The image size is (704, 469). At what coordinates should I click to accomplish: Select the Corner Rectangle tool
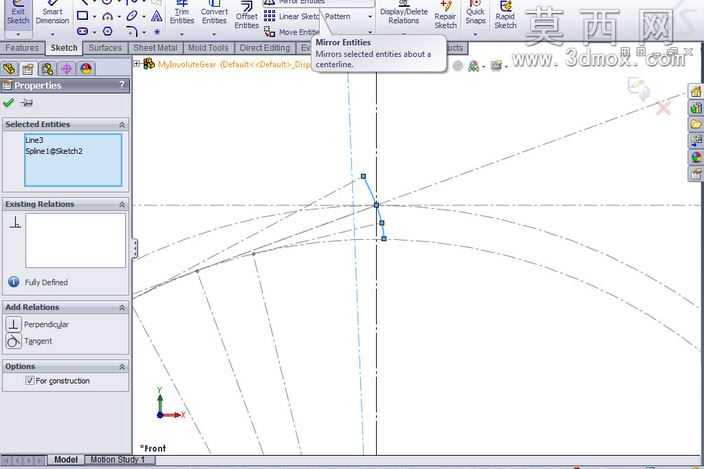[83, 16]
